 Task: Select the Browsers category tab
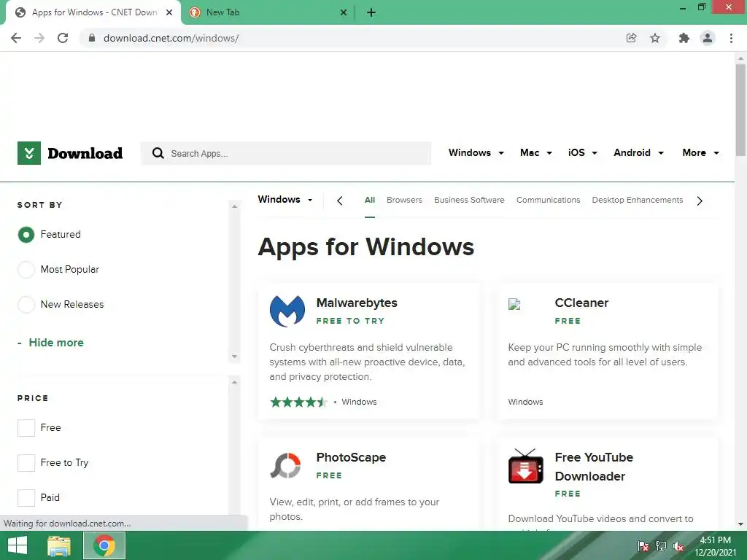click(404, 200)
